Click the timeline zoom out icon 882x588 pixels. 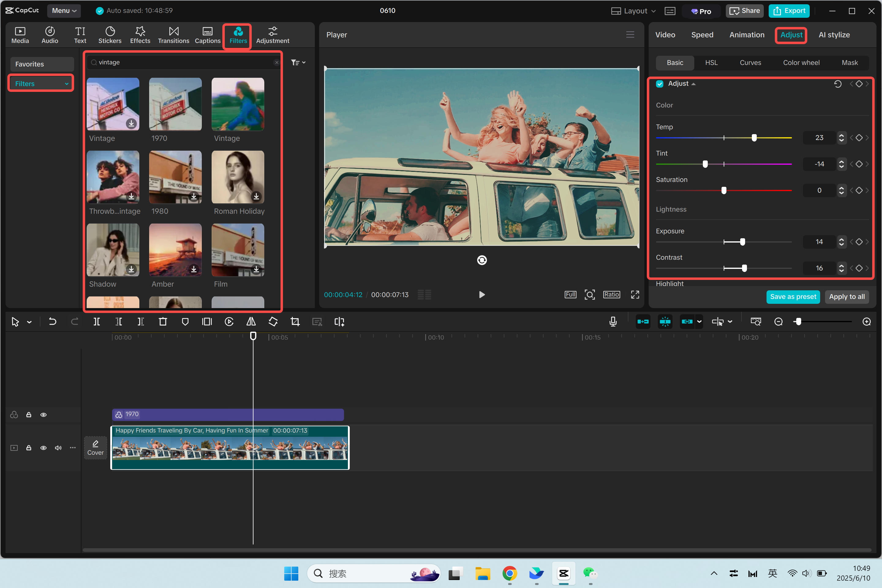778,321
